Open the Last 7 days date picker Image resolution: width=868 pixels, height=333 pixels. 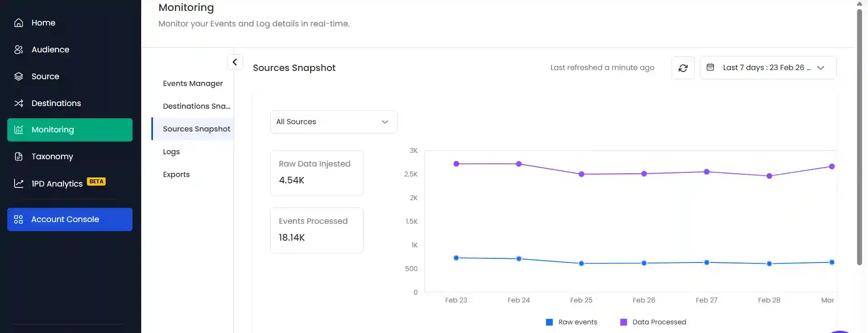tap(768, 67)
